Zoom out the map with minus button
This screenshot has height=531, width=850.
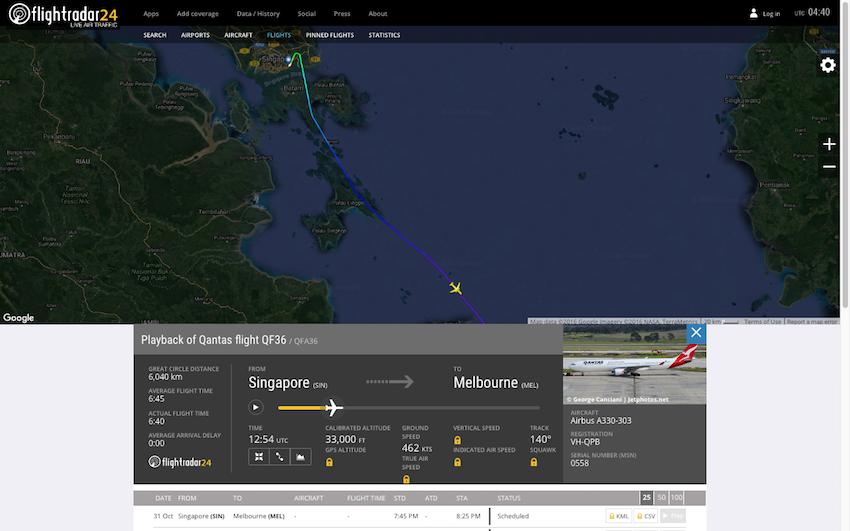point(829,166)
